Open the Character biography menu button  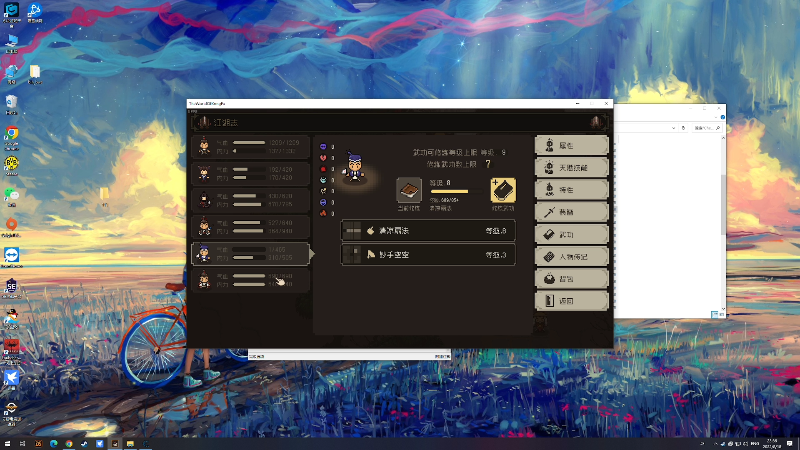(x=571, y=257)
